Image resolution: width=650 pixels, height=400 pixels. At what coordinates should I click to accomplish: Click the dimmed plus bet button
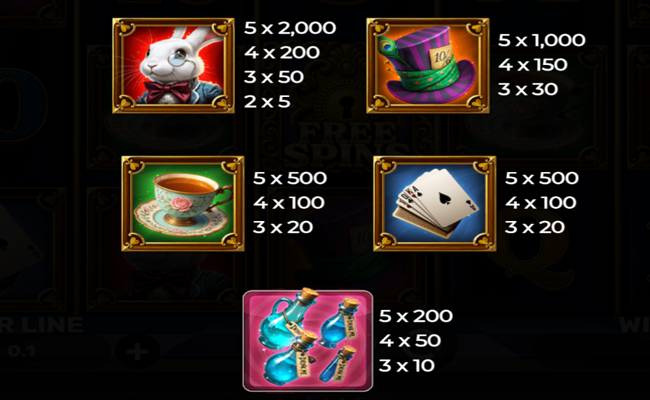pyautogui.click(x=137, y=352)
